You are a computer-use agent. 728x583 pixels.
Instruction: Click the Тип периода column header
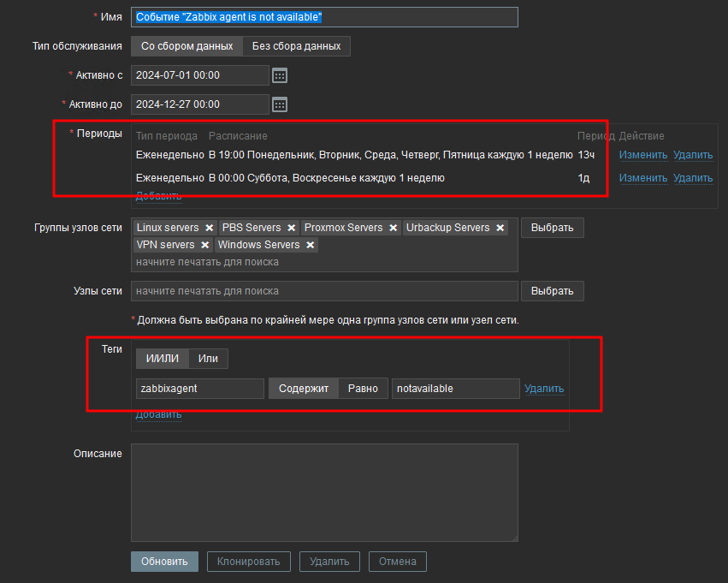(x=167, y=136)
